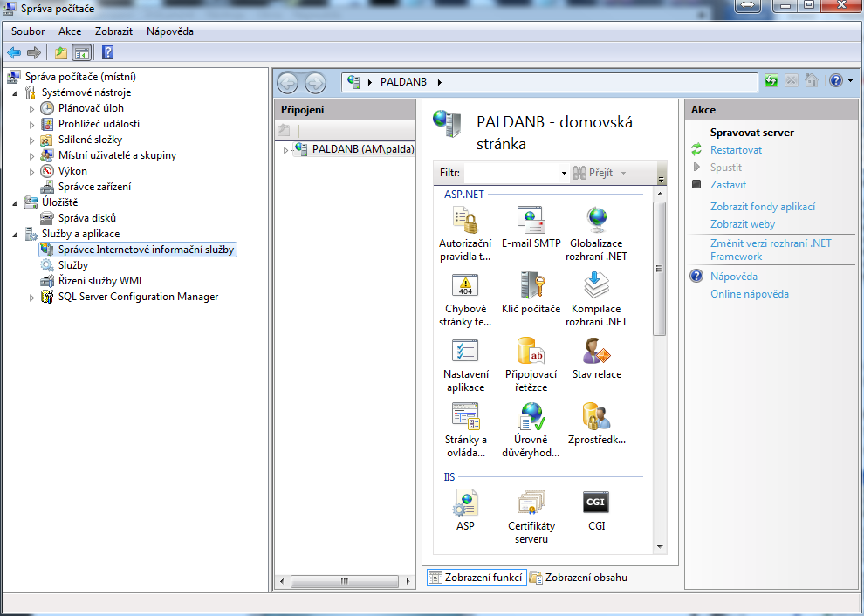Open the Filtr dropdown arrow
Image resolution: width=864 pixels, height=616 pixels.
pyautogui.click(x=564, y=173)
